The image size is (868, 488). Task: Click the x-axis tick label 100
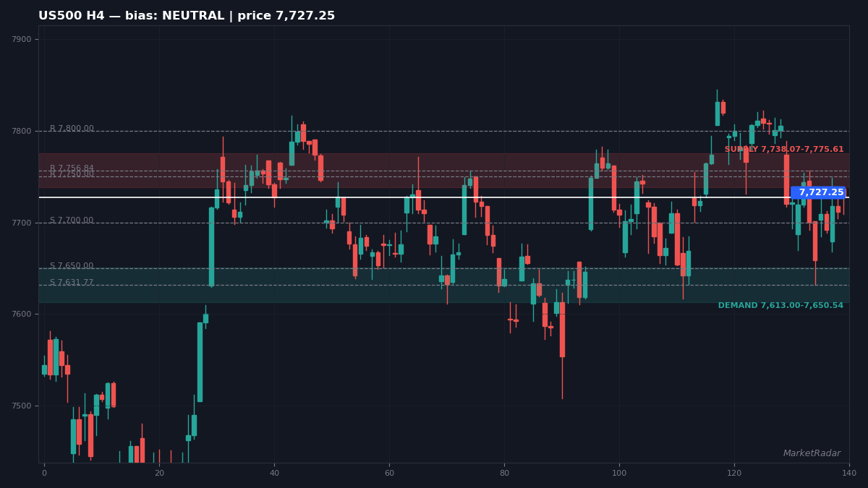click(619, 474)
